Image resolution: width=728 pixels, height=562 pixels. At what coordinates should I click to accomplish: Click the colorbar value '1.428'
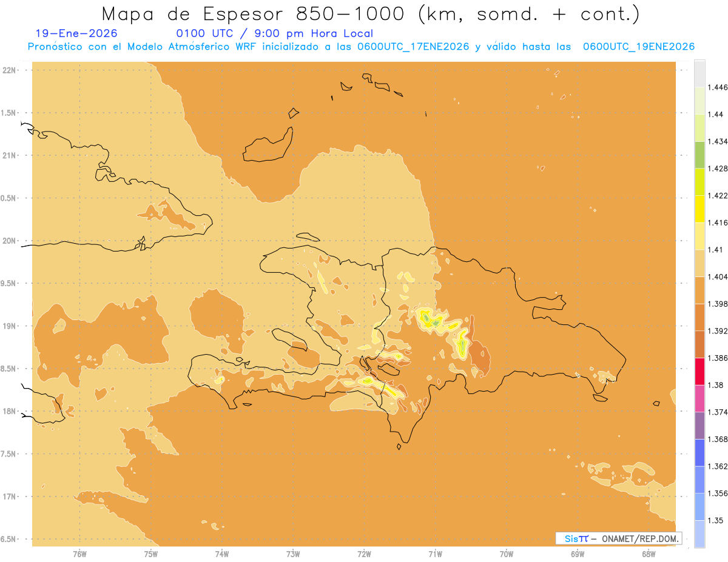(x=718, y=169)
